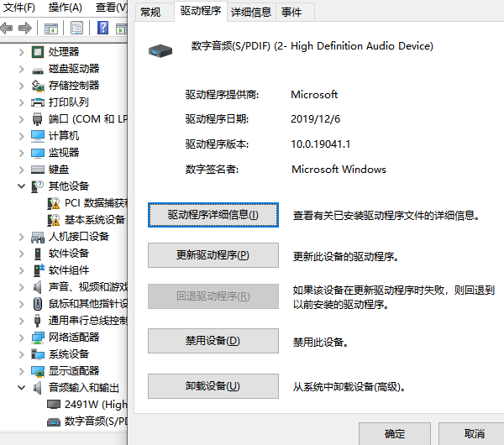Click the 禁用设备(D) button

pos(213,341)
